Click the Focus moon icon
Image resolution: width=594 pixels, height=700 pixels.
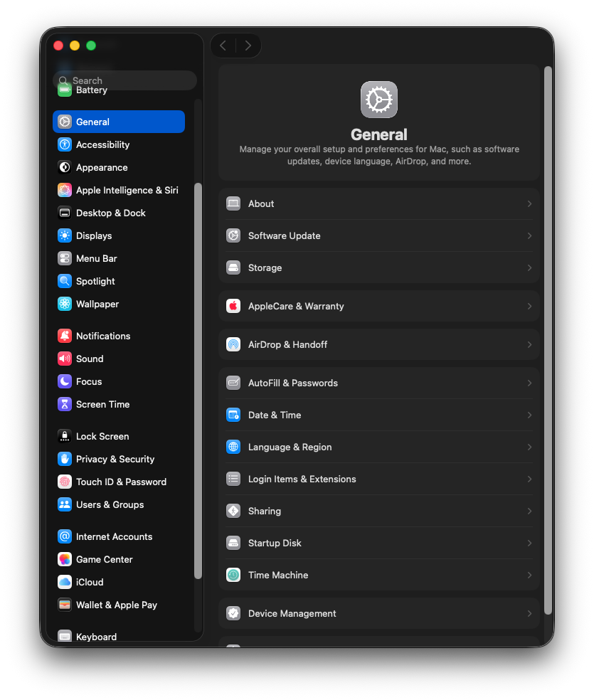(65, 382)
